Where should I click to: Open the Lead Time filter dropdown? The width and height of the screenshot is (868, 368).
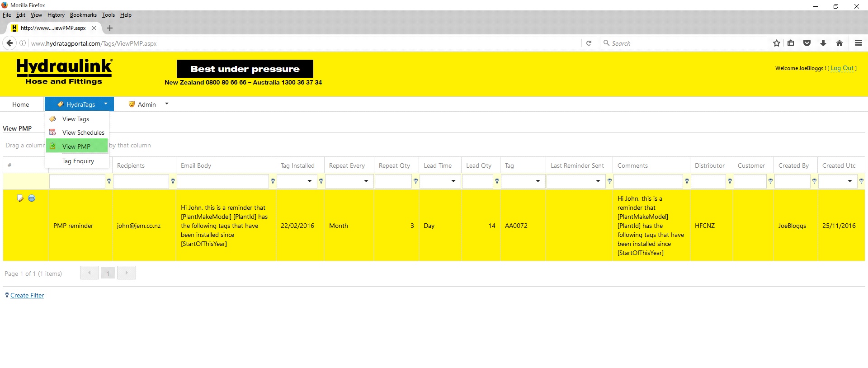[453, 181]
